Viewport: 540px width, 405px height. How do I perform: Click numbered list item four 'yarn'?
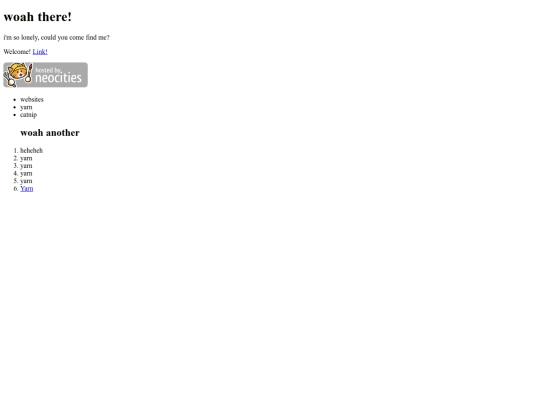click(x=26, y=173)
